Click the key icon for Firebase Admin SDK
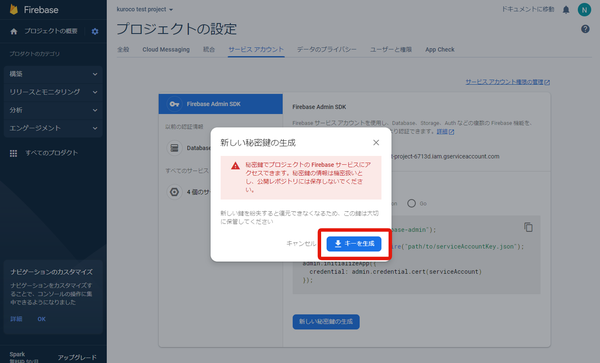600x363 pixels. coord(174,104)
